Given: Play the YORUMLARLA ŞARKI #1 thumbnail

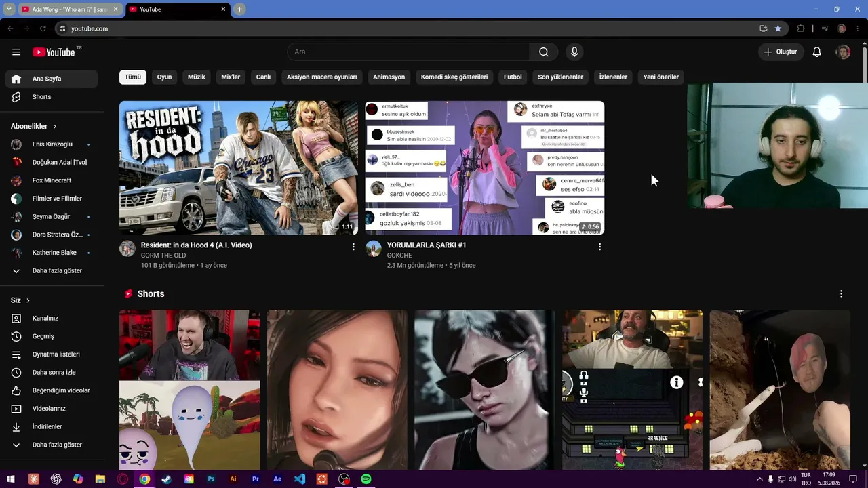Looking at the screenshot, I should 485,168.
